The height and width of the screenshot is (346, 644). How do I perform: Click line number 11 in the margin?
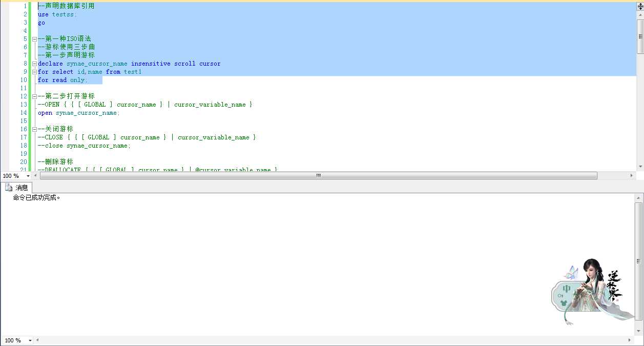click(24, 88)
